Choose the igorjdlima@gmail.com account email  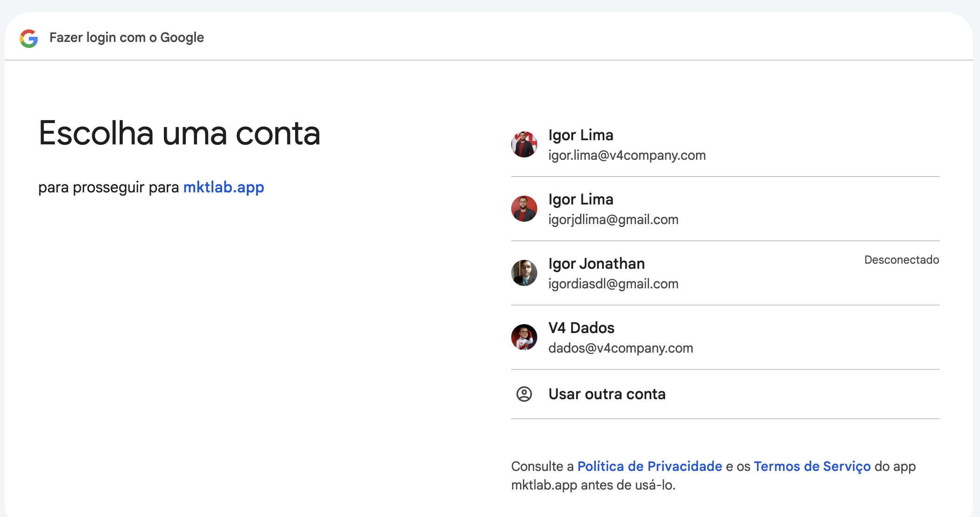(x=613, y=219)
